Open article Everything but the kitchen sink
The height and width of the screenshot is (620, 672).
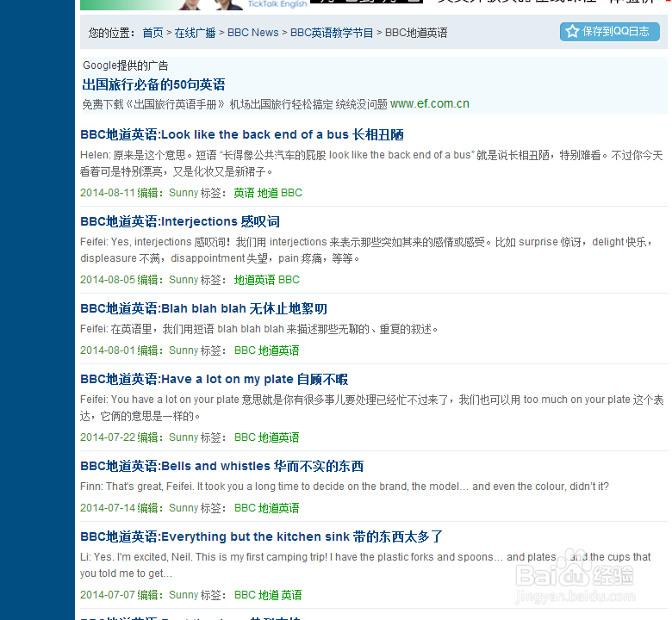261,536
